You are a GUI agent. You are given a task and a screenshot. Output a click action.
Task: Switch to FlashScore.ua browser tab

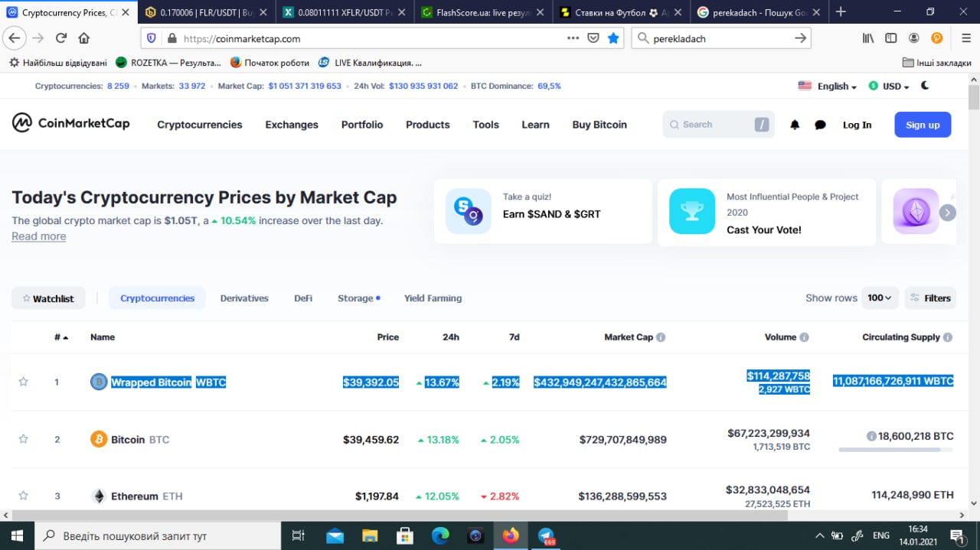pyautogui.click(x=484, y=12)
